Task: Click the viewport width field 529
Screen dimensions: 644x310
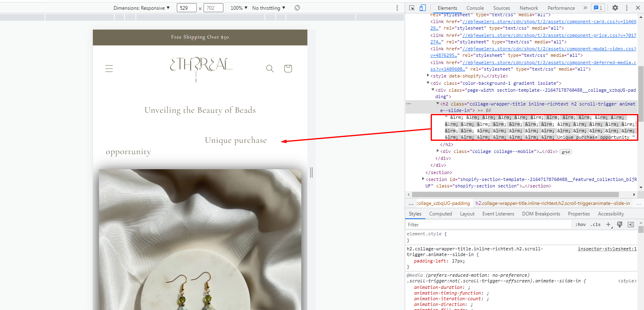Action: 187,8
